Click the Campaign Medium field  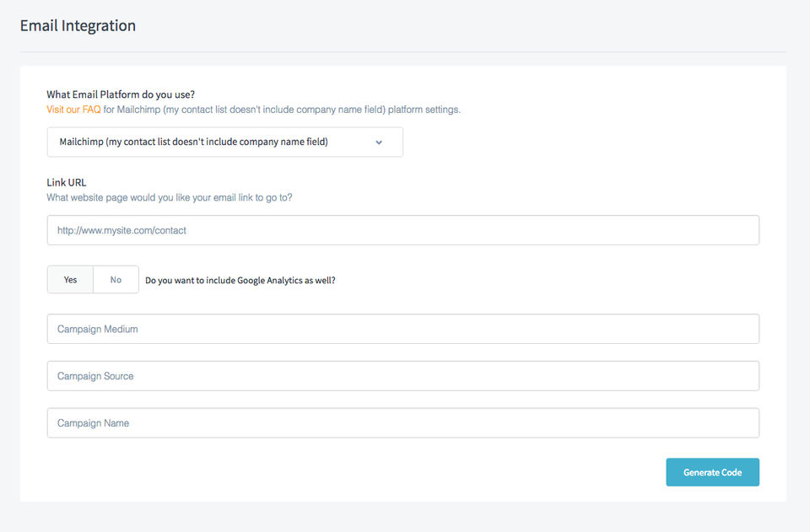[x=402, y=329]
